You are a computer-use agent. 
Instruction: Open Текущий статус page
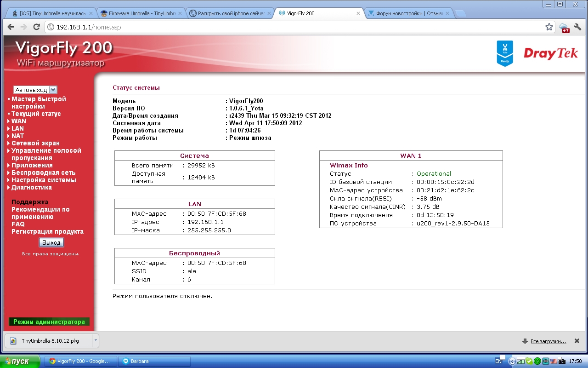click(36, 114)
